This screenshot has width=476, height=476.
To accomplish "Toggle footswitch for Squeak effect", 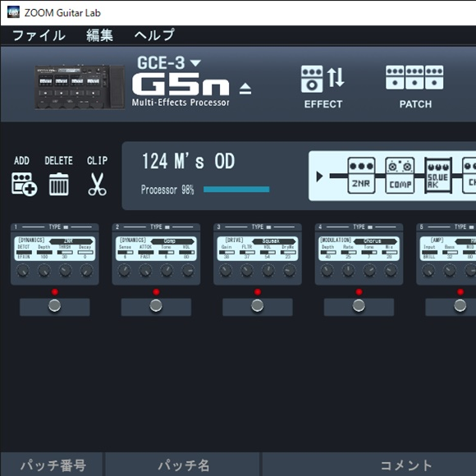I will pos(258,306).
